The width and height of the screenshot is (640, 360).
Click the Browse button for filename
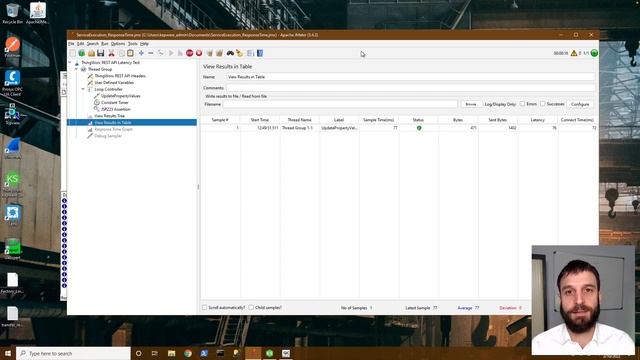[x=471, y=104]
